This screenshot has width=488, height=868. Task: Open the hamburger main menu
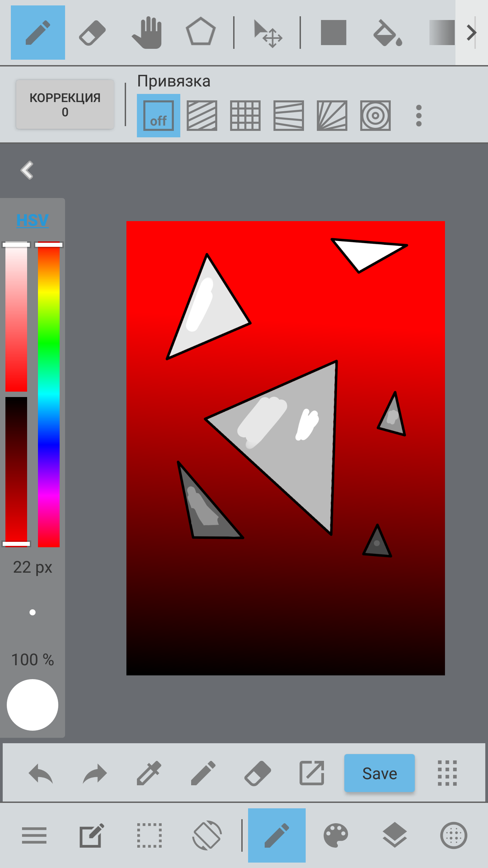[34, 835]
